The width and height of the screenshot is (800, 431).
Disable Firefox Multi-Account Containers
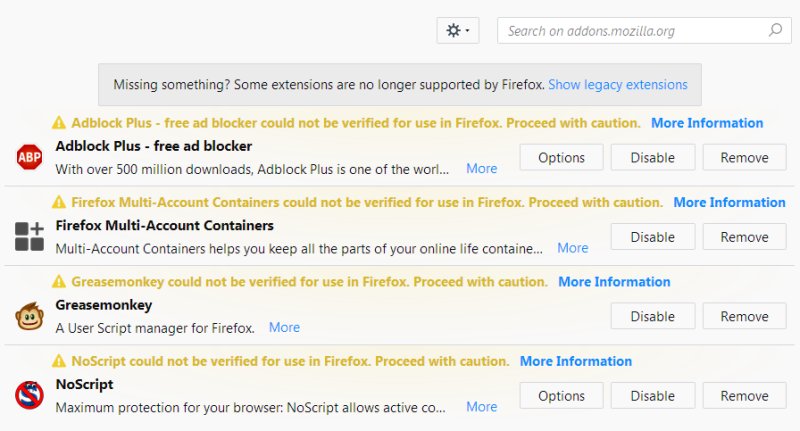pyautogui.click(x=652, y=237)
